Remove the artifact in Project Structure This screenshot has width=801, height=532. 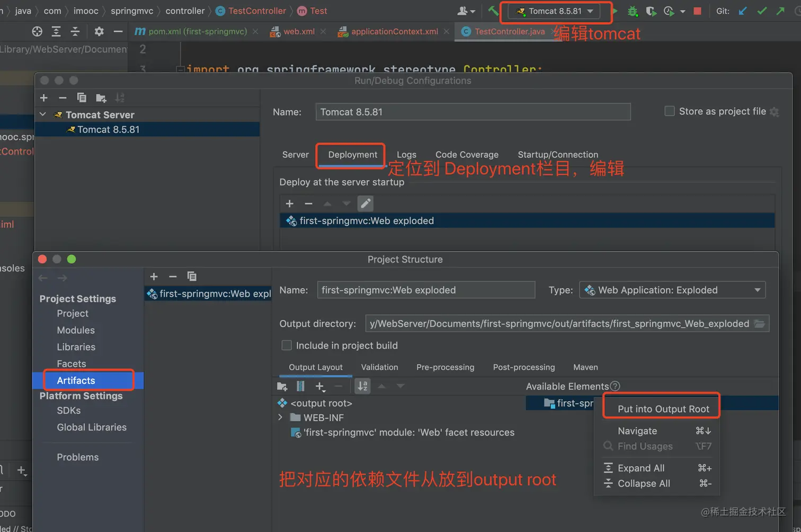[173, 277]
